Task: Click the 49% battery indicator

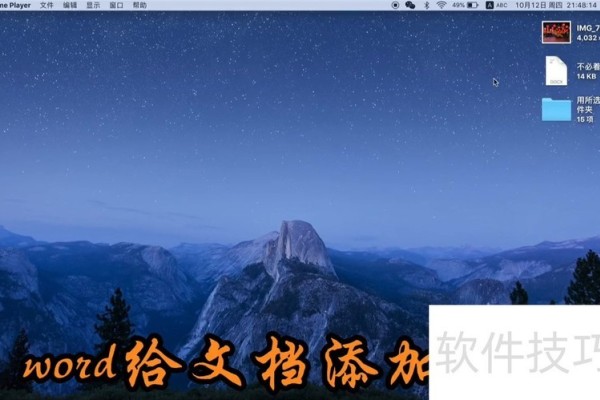Action: (x=465, y=5)
